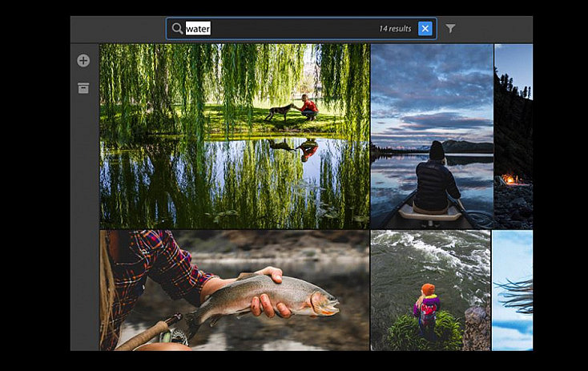
Task: Select the willow tree pond photo
Action: 235,136
